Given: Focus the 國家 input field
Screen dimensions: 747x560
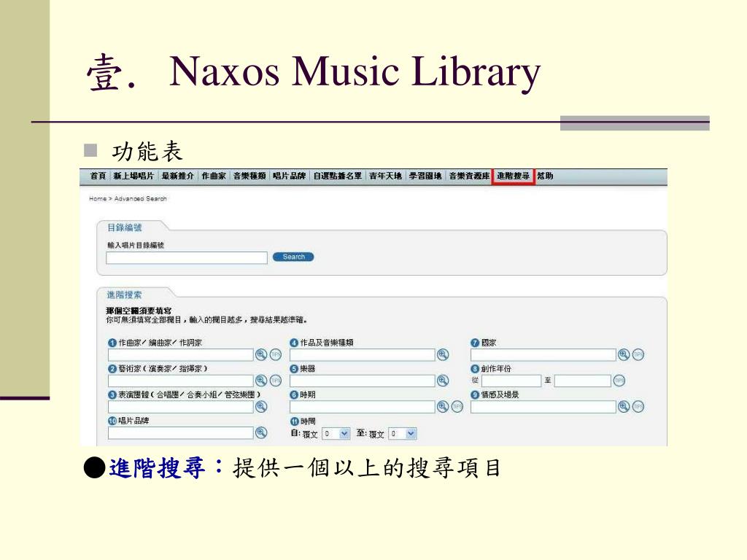Looking at the screenshot, I should (x=543, y=355).
